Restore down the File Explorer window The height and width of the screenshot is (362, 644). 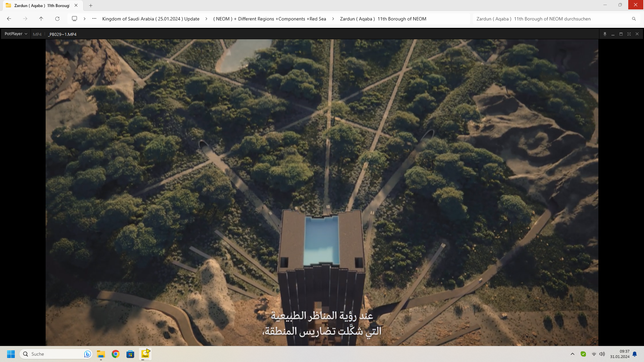tap(620, 5)
